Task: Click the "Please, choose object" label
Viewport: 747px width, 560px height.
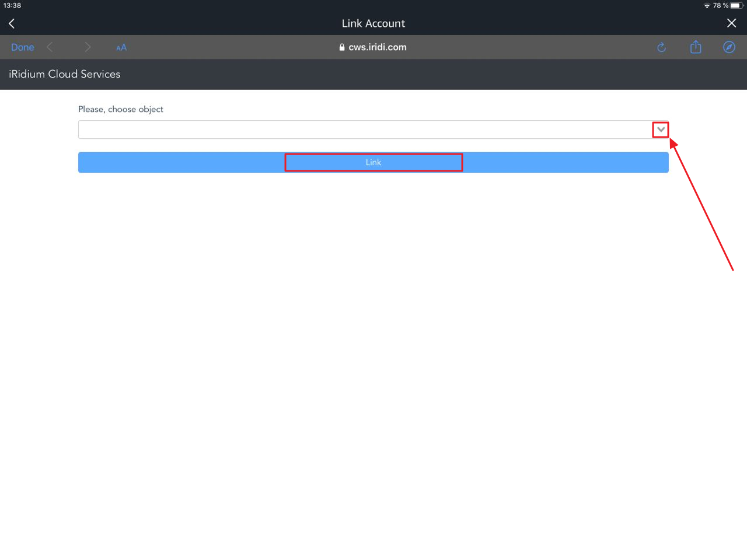Action: coord(121,109)
